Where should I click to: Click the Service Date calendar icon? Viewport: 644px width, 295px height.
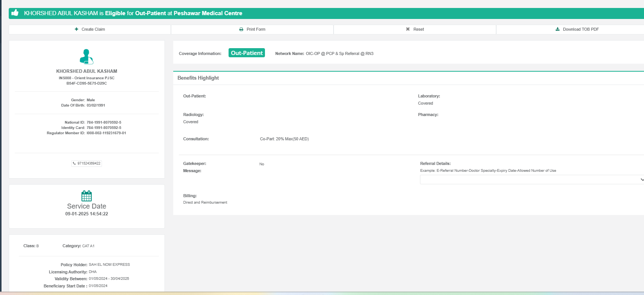pos(86,196)
